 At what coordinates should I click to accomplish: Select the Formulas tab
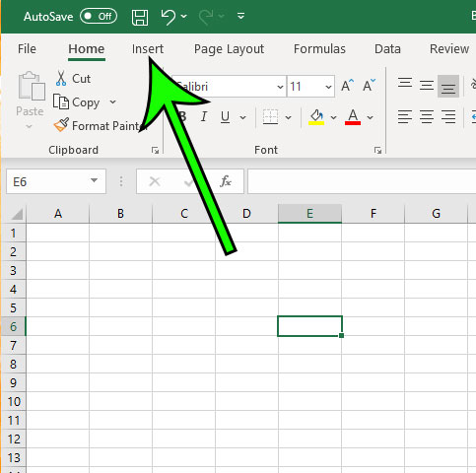pos(319,49)
